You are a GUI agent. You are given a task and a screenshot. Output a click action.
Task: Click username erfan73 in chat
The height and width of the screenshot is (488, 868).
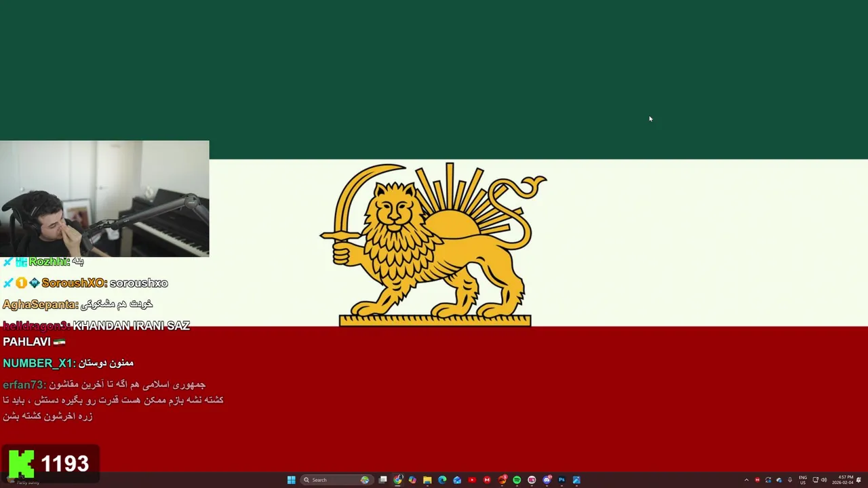(x=24, y=385)
